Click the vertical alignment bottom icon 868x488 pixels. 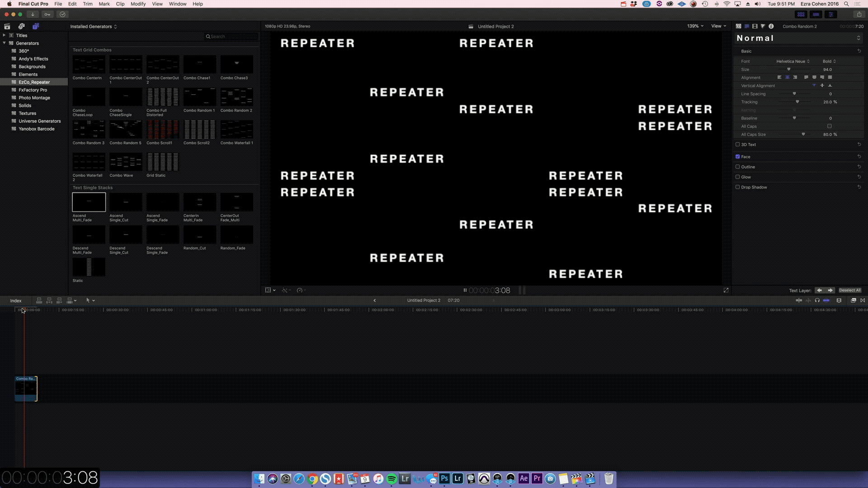pyautogui.click(x=830, y=85)
